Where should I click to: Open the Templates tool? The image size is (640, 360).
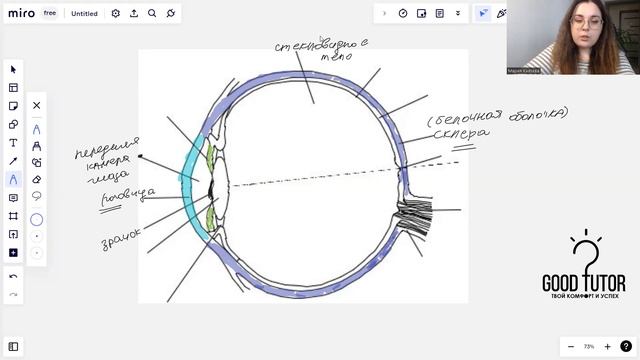(x=13, y=88)
